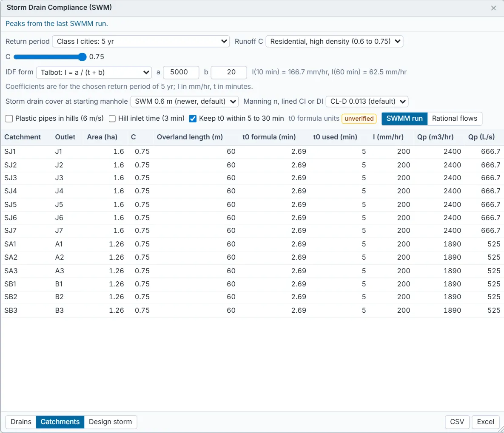Edit the IDF coefficient b field
The image size is (504, 433).
coord(229,72)
